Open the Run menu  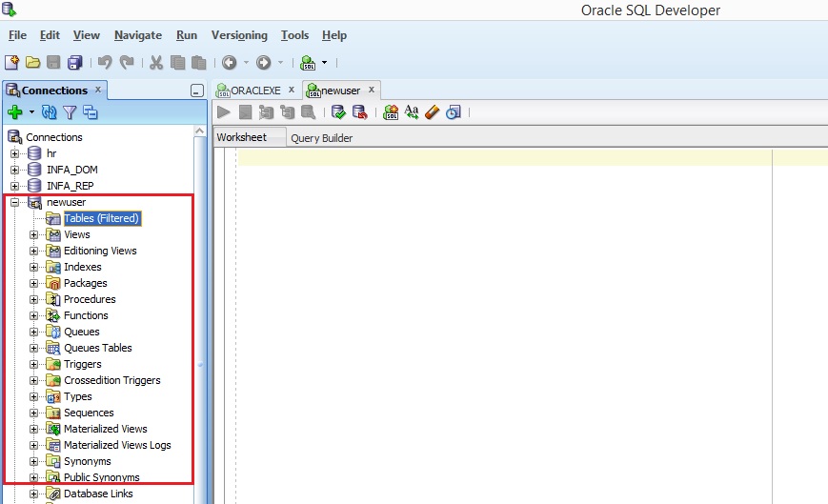187,35
